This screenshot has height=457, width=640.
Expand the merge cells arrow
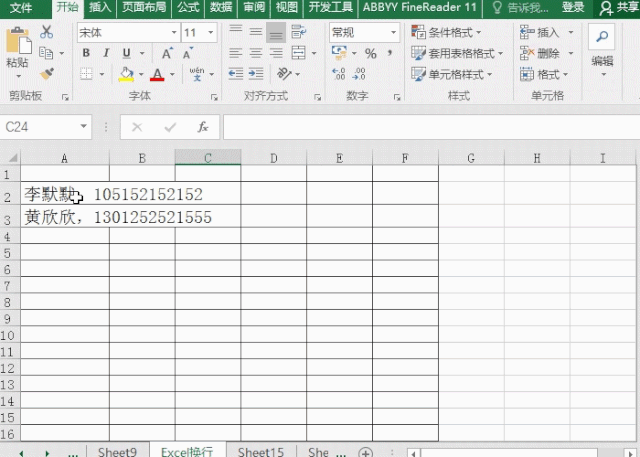coord(314,53)
